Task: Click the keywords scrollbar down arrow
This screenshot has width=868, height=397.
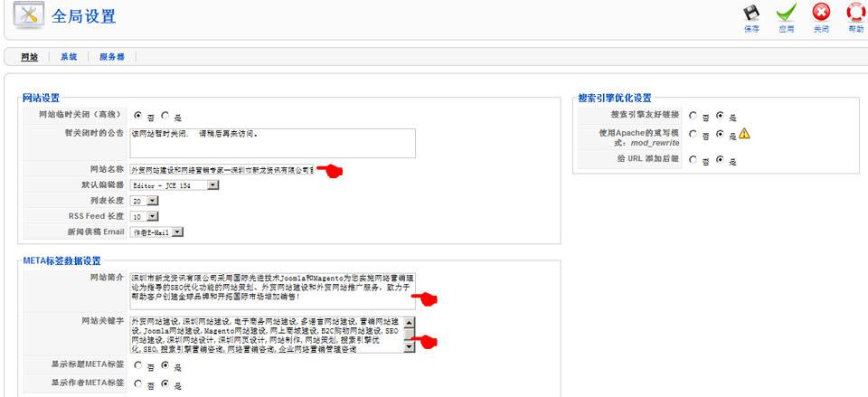Action: coord(409,347)
